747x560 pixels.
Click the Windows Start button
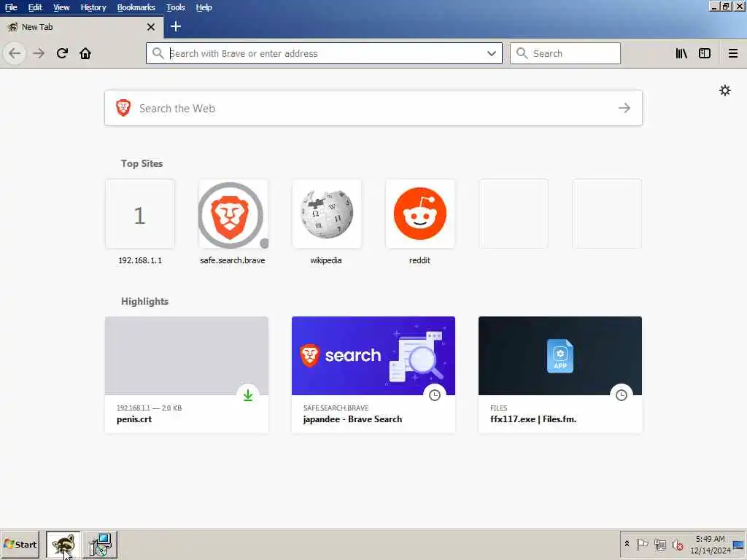tap(20, 544)
